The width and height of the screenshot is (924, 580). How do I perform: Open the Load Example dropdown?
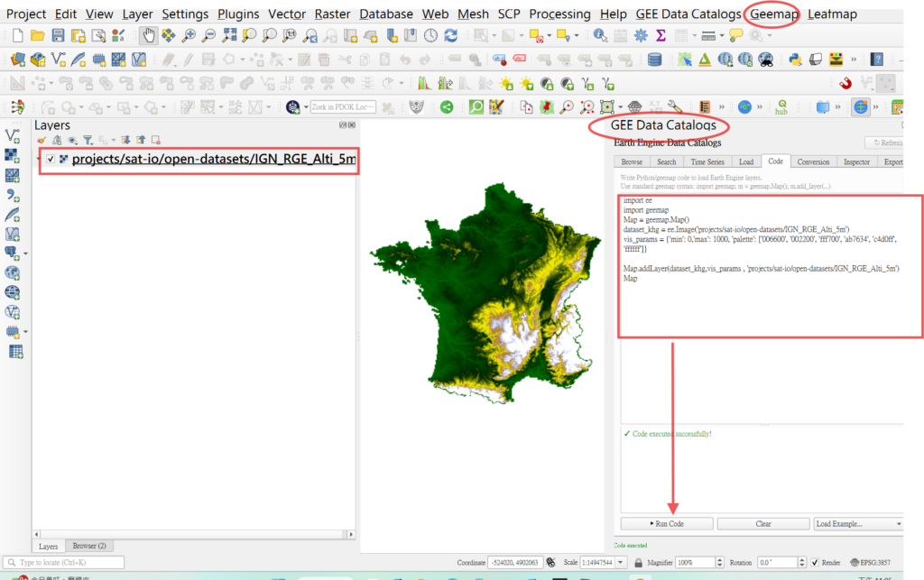tap(857, 523)
